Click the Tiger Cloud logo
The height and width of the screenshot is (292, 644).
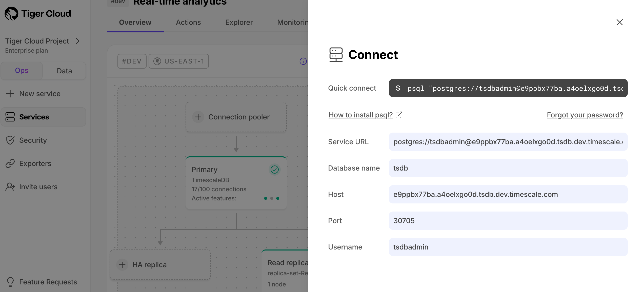click(37, 13)
